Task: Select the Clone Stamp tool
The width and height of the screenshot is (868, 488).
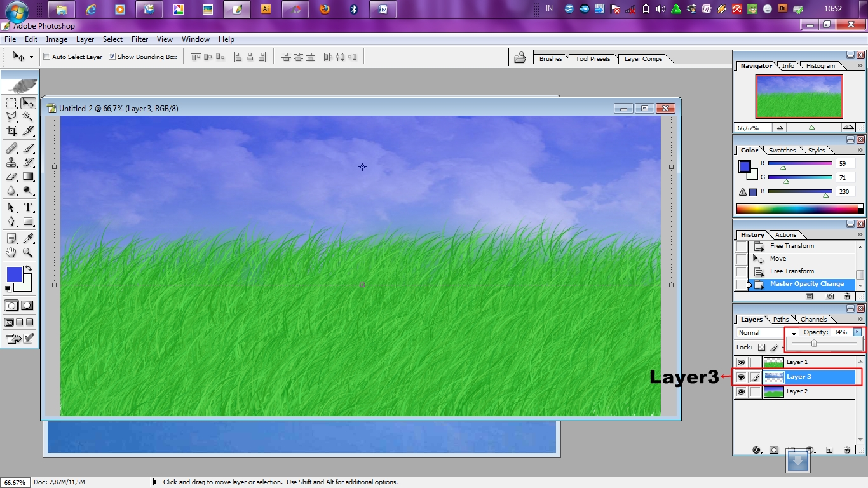Action: (11, 162)
